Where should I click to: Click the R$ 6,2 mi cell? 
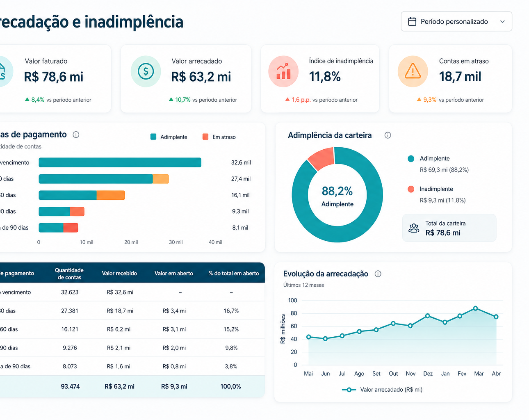(119, 329)
